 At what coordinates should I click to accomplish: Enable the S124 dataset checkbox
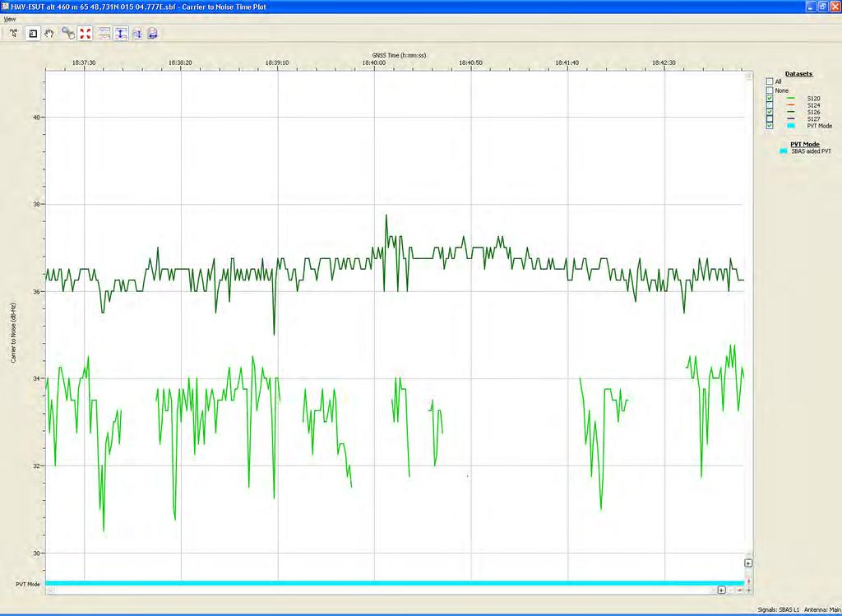tap(770, 105)
